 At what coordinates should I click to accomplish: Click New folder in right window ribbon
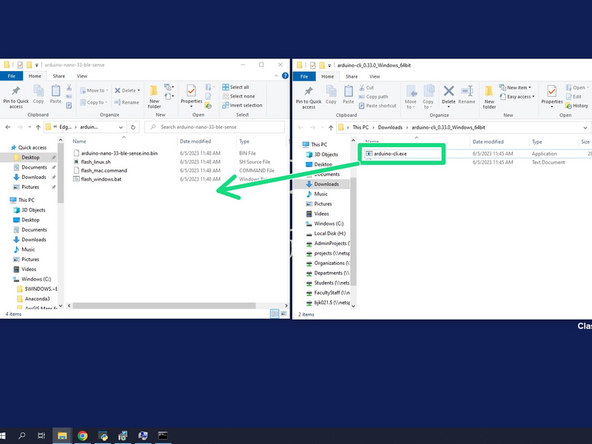pos(489,97)
